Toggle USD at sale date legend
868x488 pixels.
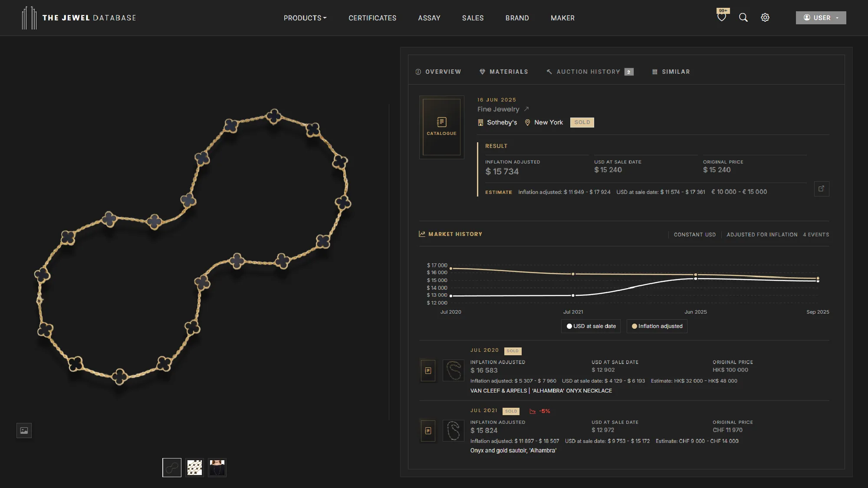point(591,326)
